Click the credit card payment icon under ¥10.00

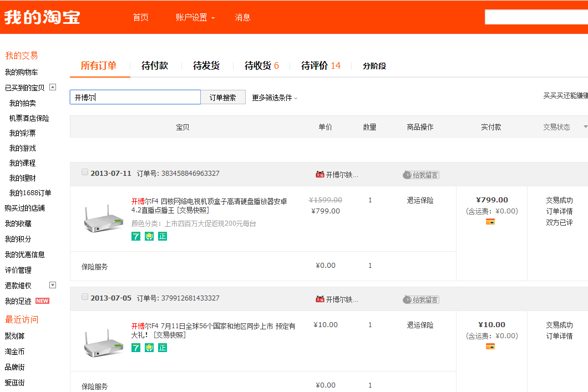[x=490, y=347]
